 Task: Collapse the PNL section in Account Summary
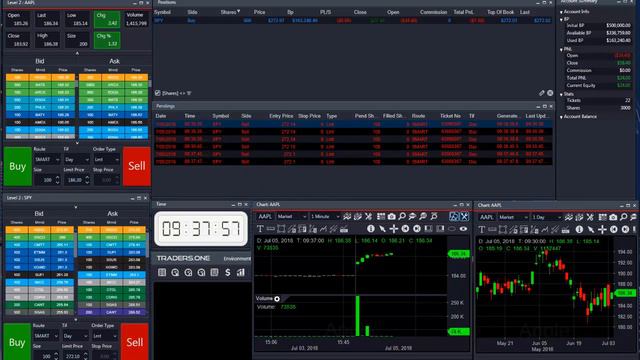(562, 49)
